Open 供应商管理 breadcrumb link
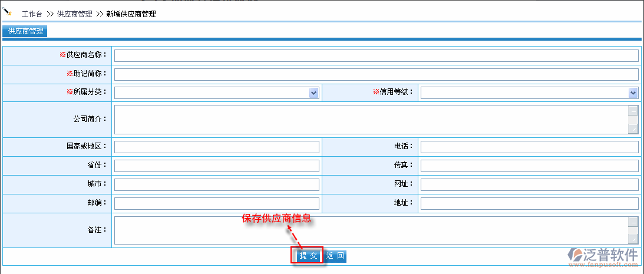Viewport: 644px width, 274px height. pos(74,14)
